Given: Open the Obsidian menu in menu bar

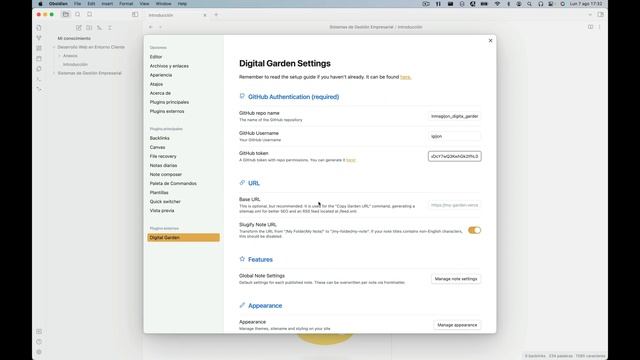Looking at the screenshot, I should (x=58, y=4).
